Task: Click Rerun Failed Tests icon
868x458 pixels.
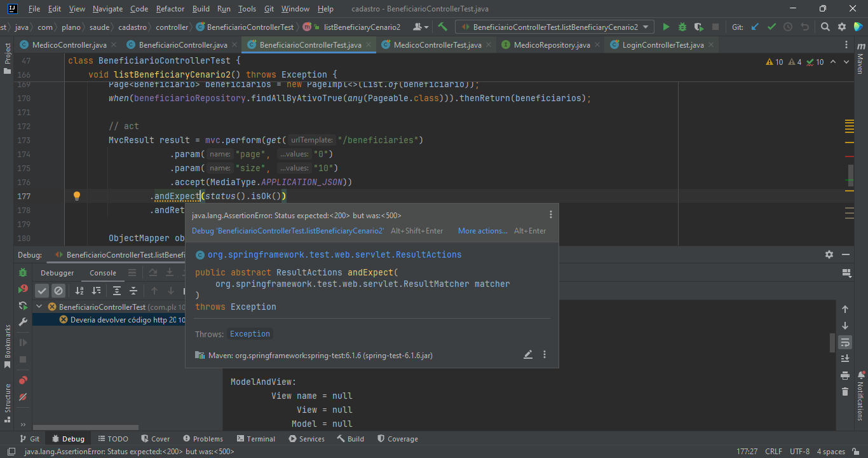Action: (x=23, y=289)
